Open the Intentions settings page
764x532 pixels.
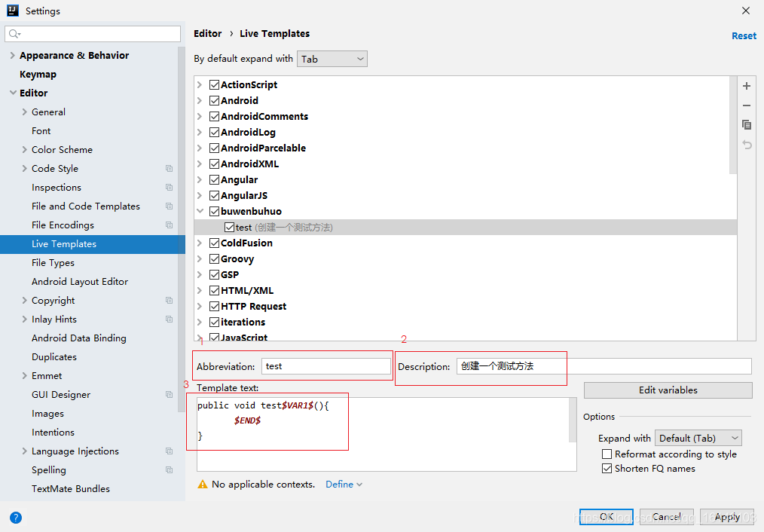point(53,432)
